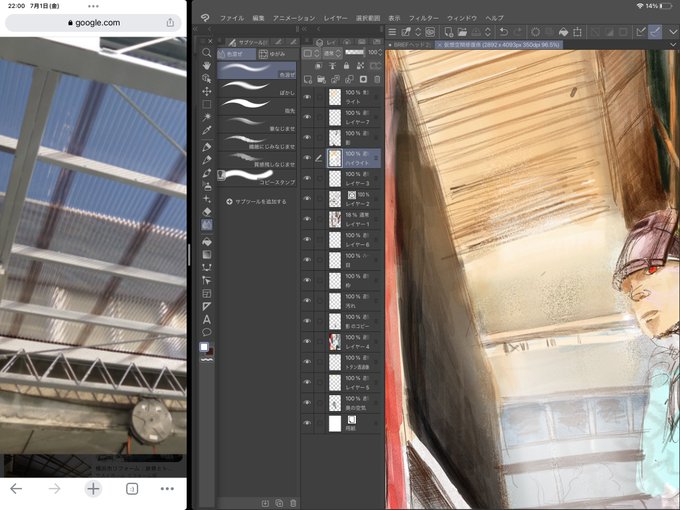Hide the レイヤー5 layer
Viewport: 680px width, 510px height.
[x=307, y=382]
